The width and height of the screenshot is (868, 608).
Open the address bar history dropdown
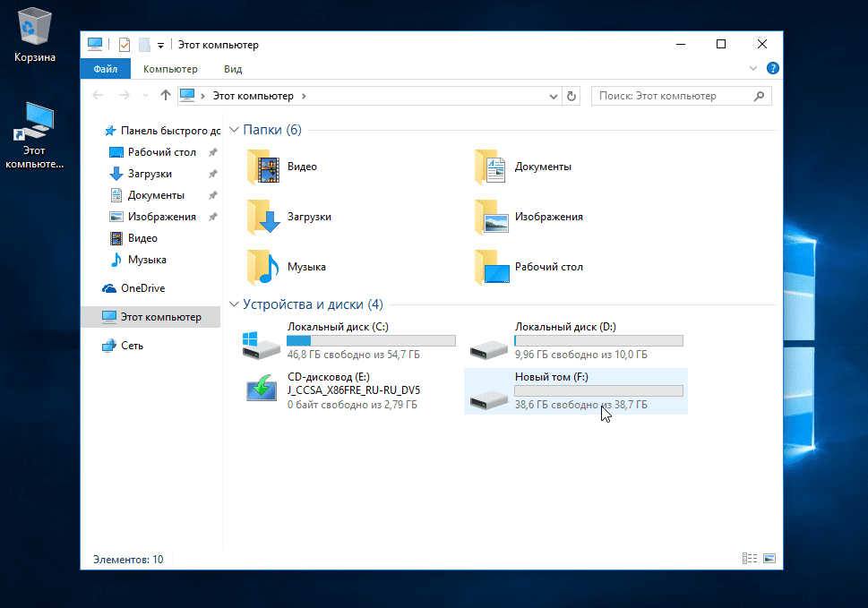[x=554, y=96]
